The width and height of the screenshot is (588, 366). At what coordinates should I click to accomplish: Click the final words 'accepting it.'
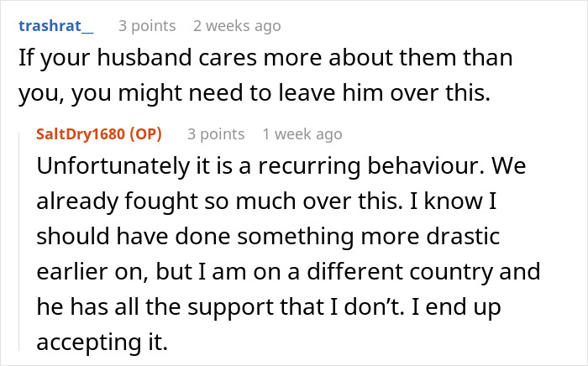[102, 342]
